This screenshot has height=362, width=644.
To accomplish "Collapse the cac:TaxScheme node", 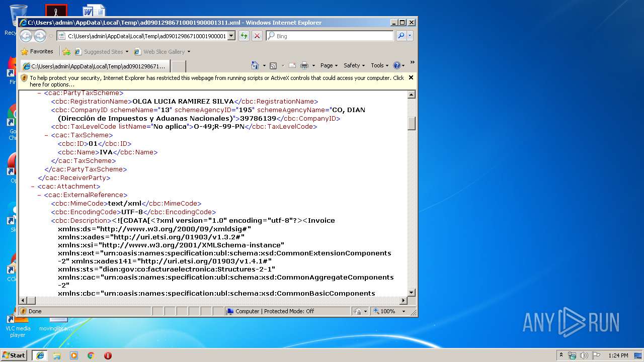I will (x=46, y=135).
